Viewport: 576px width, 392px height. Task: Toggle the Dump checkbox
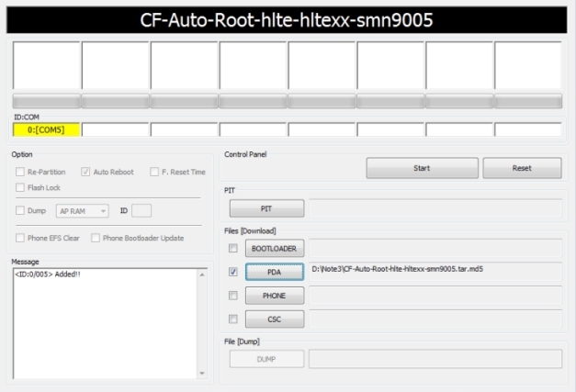[20, 210]
